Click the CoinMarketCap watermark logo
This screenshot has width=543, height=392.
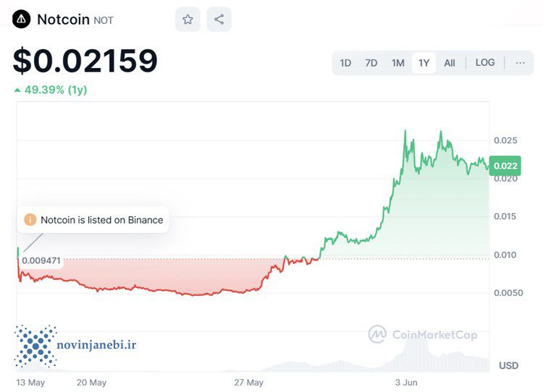coord(377,334)
